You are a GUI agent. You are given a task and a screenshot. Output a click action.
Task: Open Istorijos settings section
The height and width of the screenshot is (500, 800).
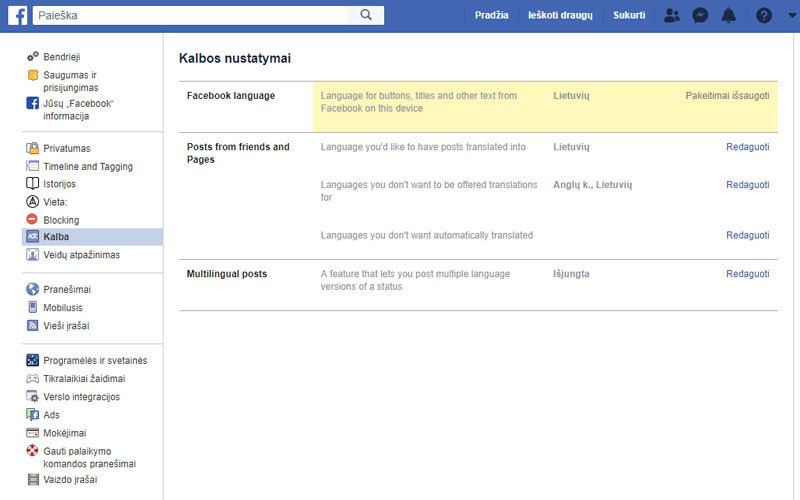pos(59,184)
